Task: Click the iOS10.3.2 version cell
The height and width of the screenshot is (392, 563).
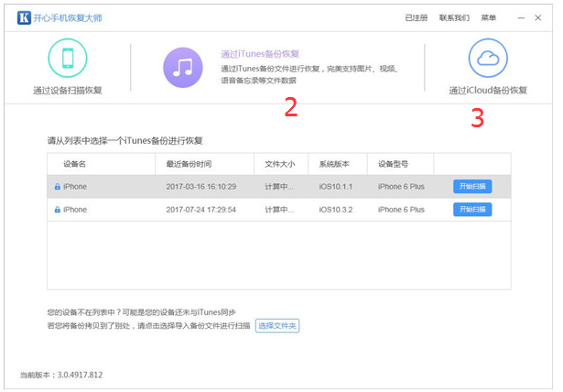Action: pos(336,210)
